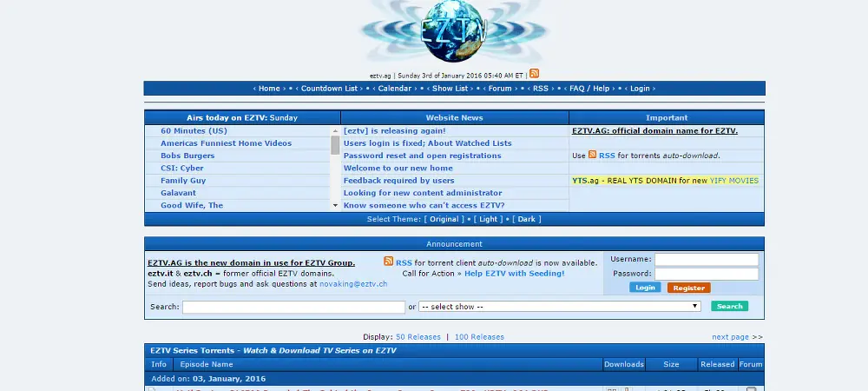Select the Original theme

click(444, 219)
